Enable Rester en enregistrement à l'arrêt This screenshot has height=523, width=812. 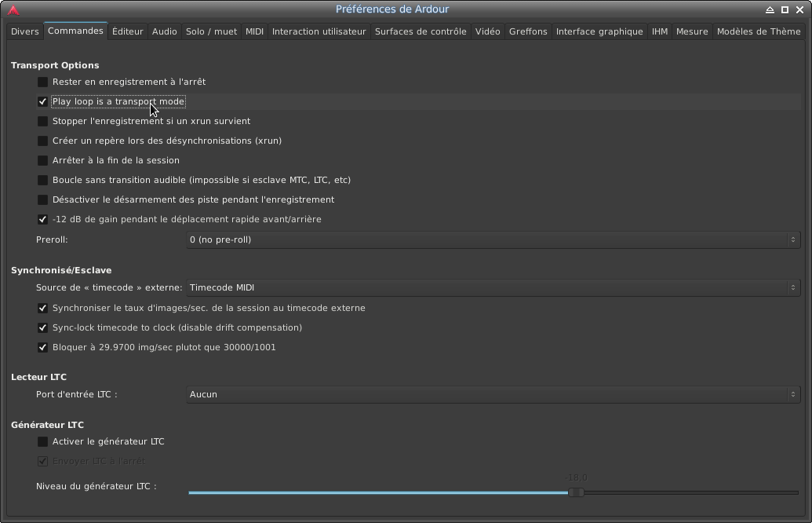(42, 82)
